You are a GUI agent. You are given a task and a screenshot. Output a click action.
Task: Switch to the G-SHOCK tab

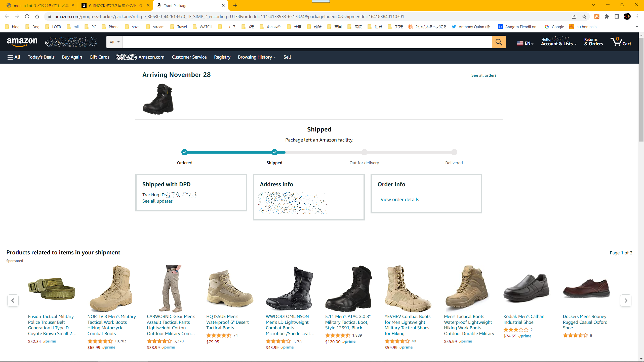(115, 5)
